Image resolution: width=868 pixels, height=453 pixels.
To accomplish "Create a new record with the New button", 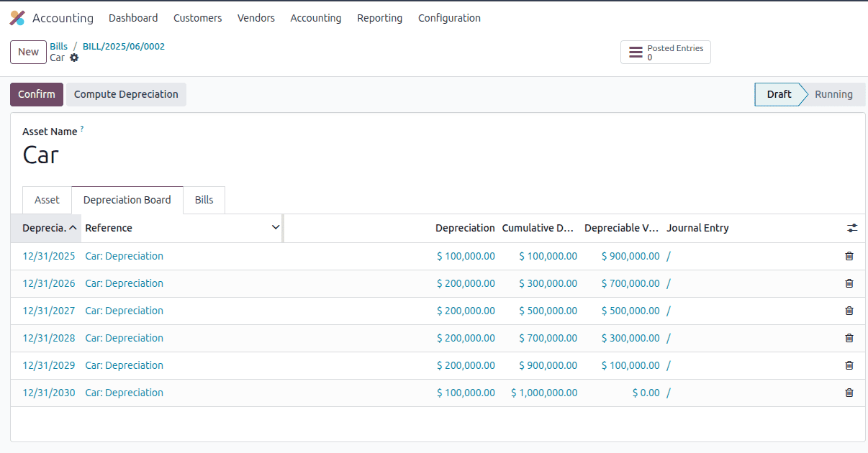I will tap(28, 52).
